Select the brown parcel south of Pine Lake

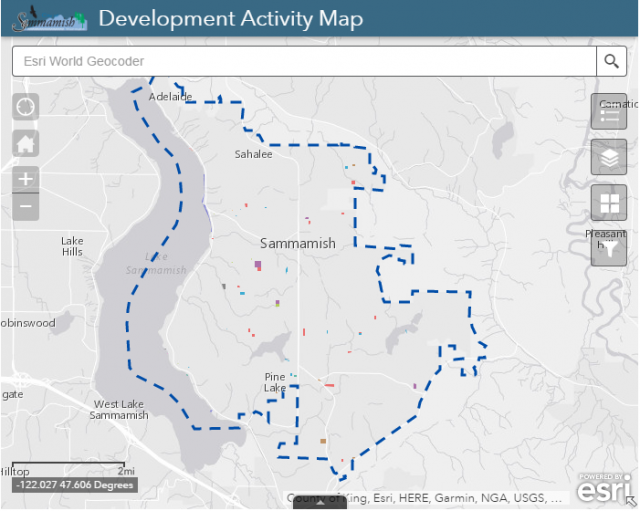click(323, 441)
